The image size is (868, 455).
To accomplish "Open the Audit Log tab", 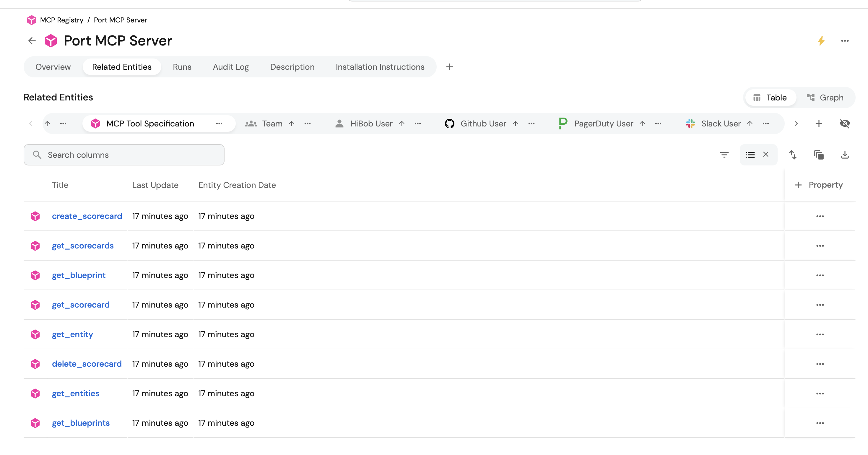I will 231,67.
